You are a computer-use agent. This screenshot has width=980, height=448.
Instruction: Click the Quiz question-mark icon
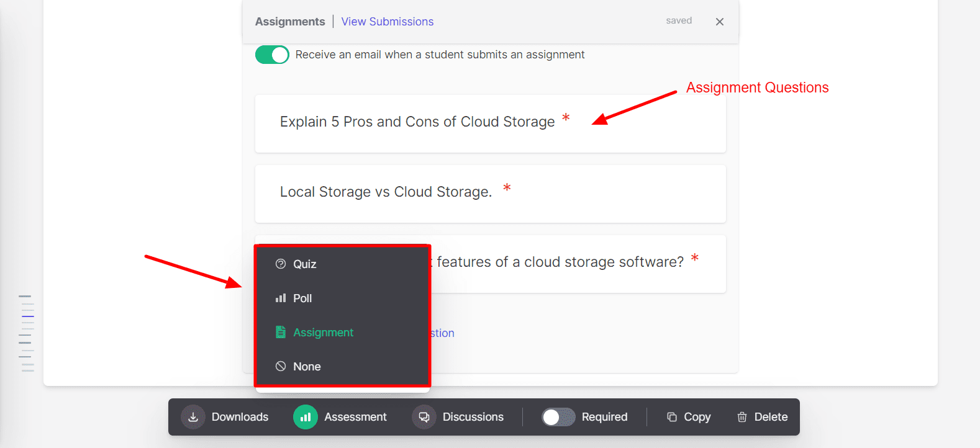pos(281,264)
